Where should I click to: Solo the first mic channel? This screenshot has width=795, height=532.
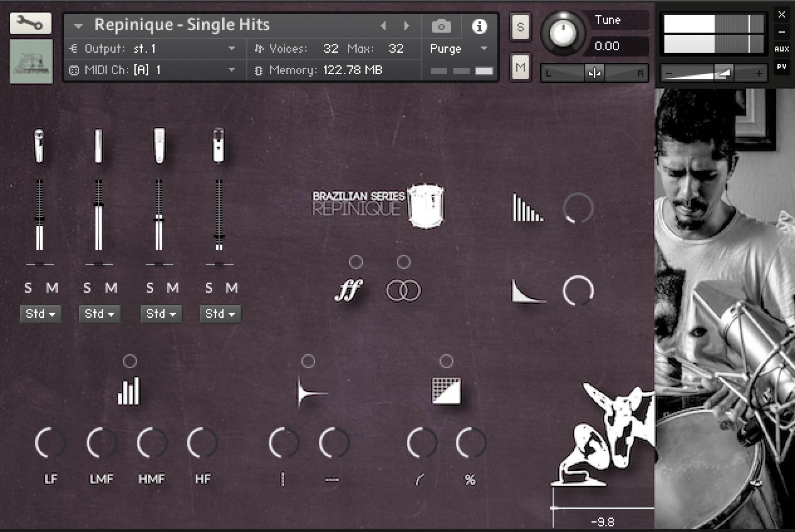28,288
